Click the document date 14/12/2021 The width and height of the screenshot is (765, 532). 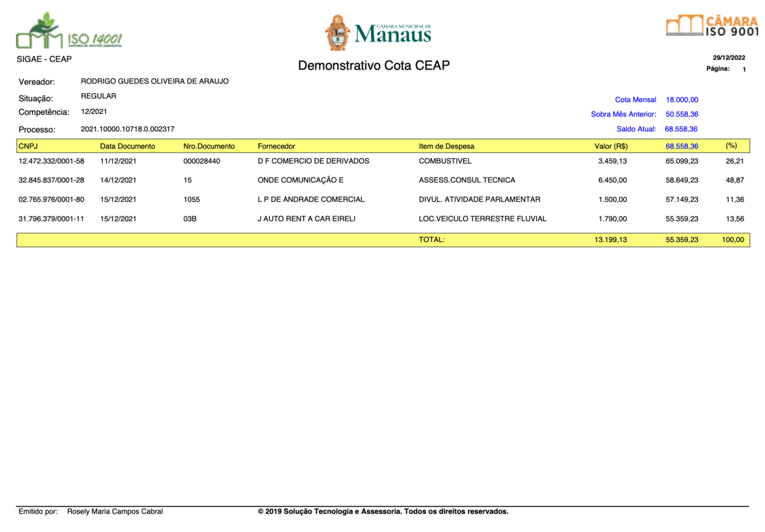[x=119, y=180]
